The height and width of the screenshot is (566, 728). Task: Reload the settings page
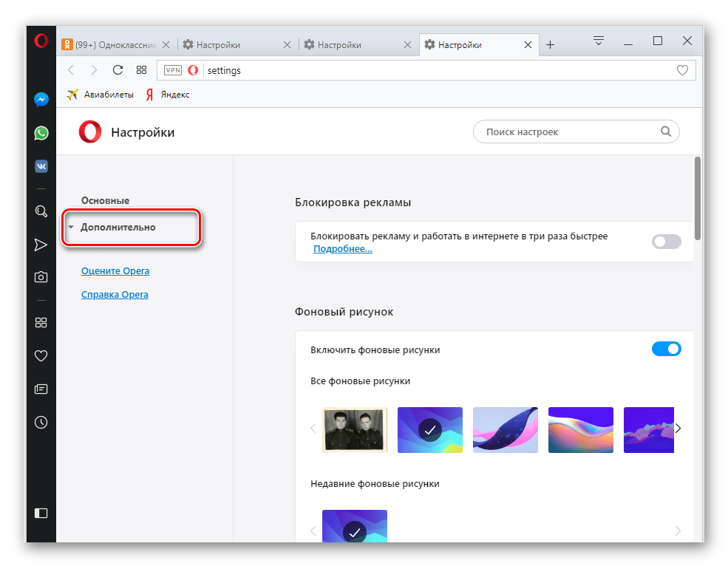coord(118,69)
